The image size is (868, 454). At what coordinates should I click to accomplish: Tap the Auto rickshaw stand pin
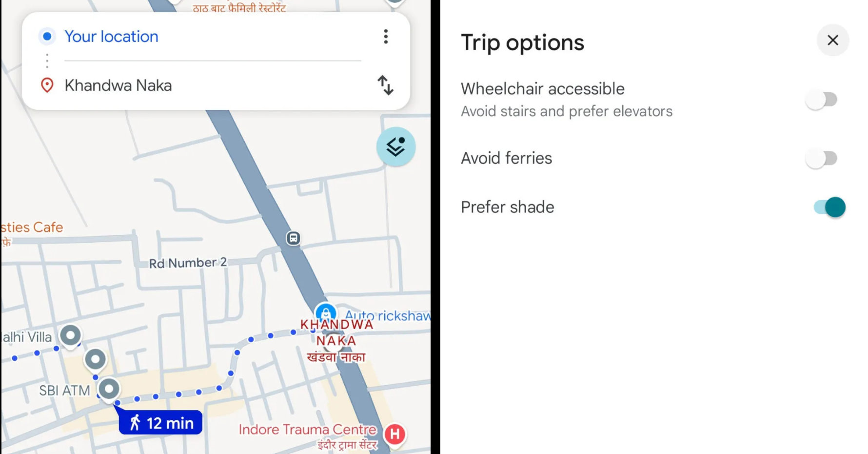tap(325, 312)
